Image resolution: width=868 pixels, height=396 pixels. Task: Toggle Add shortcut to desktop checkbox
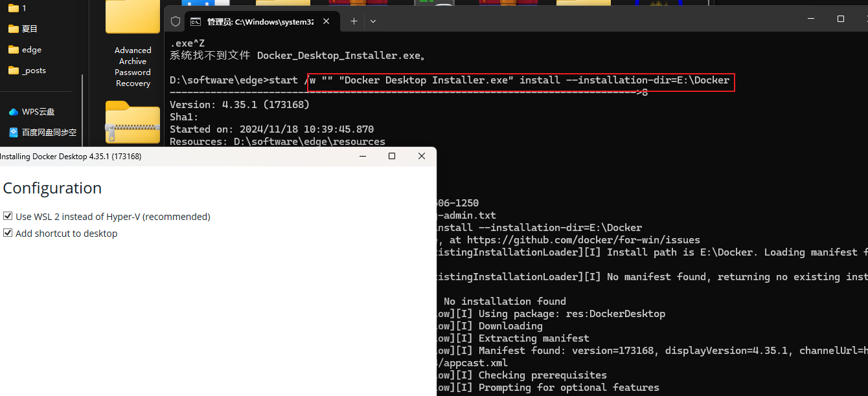point(8,233)
